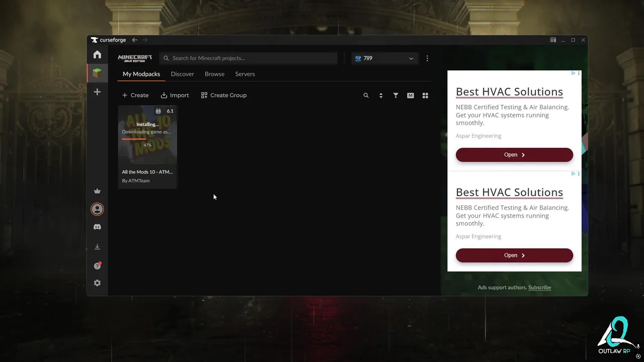The width and height of the screenshot is (644, 362).
Task: Click the mod loader icon beside 6.1
Action: 158,111
